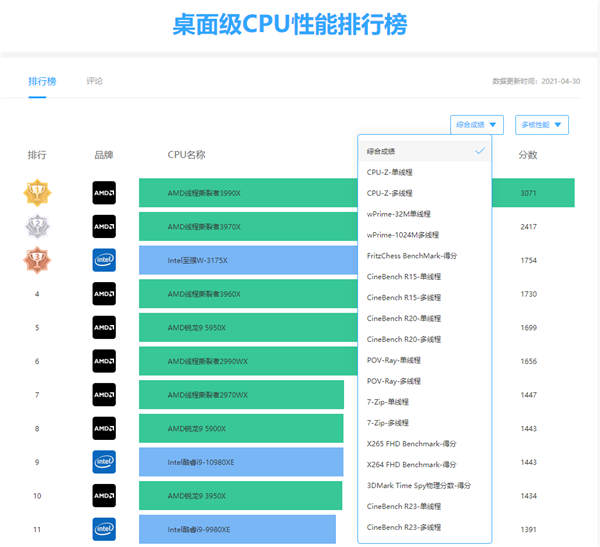Choose 3DMark Time Spy物理分数 option
This screenshot has height=547, width=600.
coord(425,485)
